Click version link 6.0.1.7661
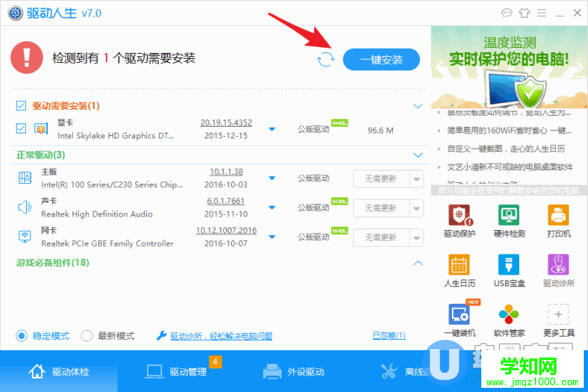 [226, 201]
